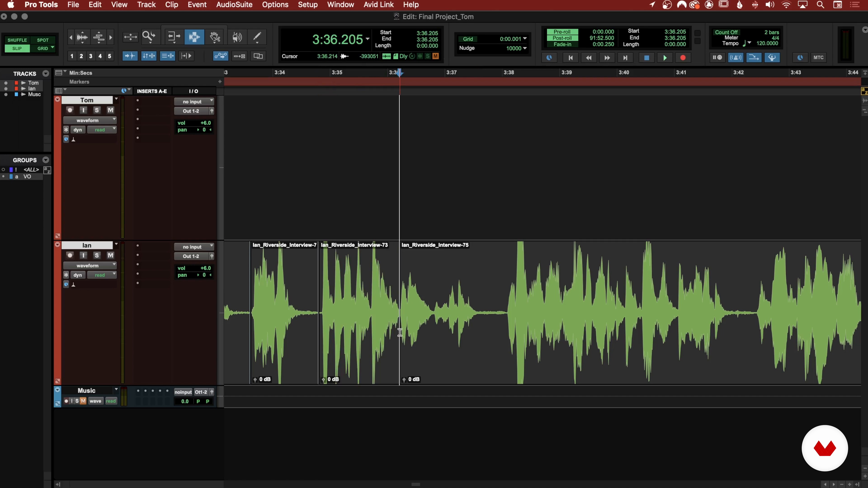This screenshot has height=488, width=868.
Task: Recall zoom preset 3
Action: coord(91,56)
